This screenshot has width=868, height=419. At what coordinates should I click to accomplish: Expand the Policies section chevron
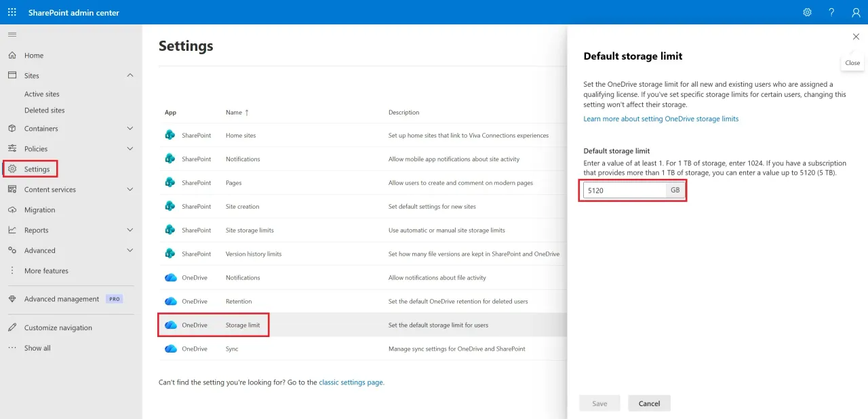click(130, 149)
